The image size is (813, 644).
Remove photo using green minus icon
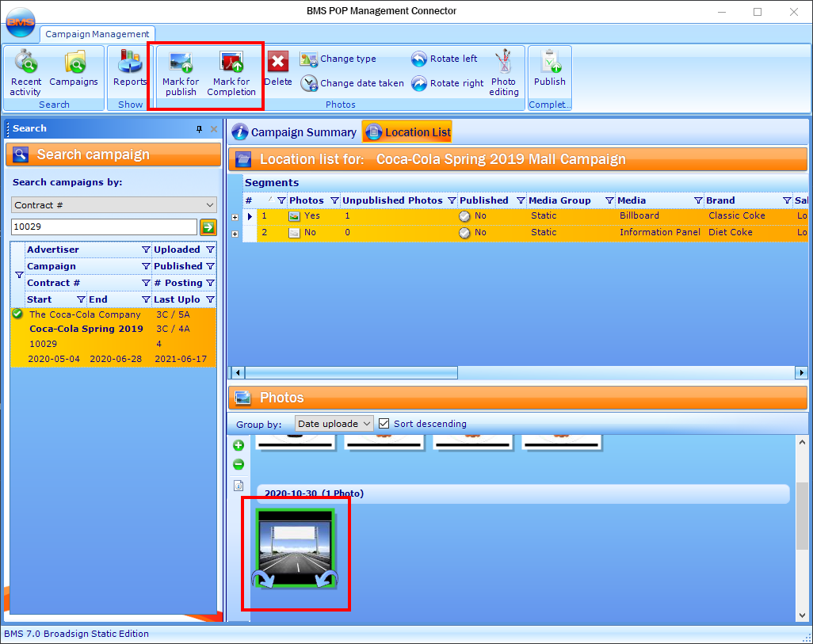(239, 465)
